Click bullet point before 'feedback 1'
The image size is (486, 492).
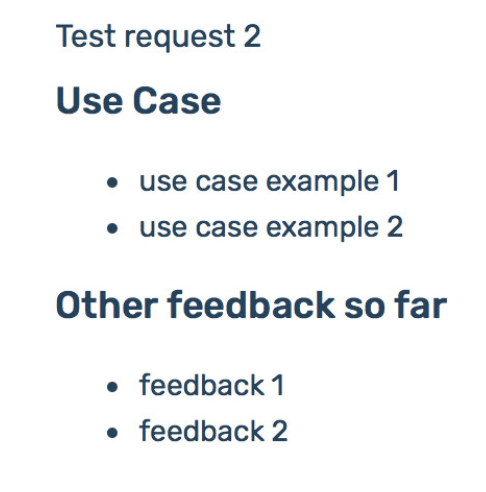pyautogui.click(x=112, y=387)
